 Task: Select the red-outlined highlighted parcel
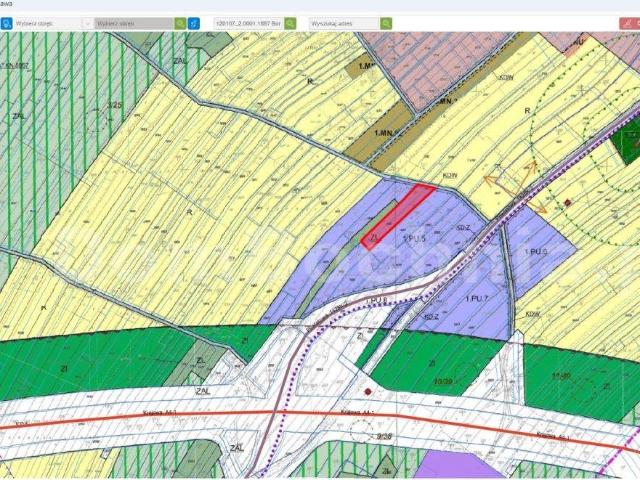click(x=397, y=215)
